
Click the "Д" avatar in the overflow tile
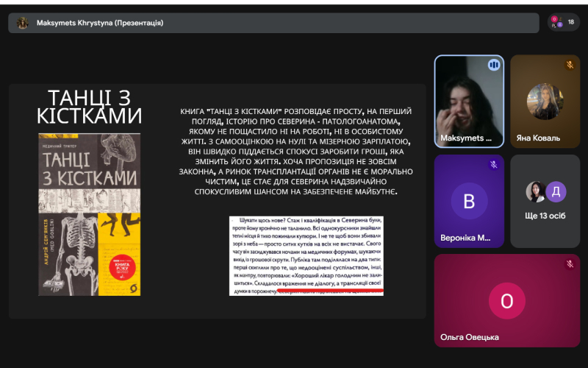pos(556,191)
